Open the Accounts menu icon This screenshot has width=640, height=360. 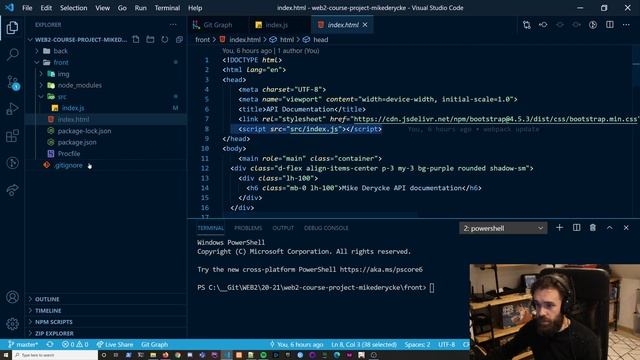click(x=12, y=297)
